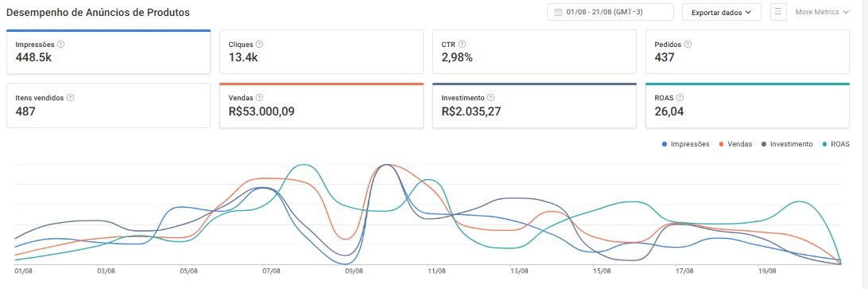Click the calendar icon in date range field
Screen dimensions: 868x289
pos(558,12)
